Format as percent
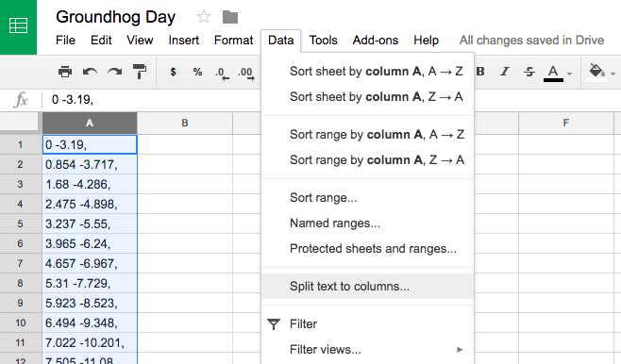 pyautogui.click(x=197, y=72)
